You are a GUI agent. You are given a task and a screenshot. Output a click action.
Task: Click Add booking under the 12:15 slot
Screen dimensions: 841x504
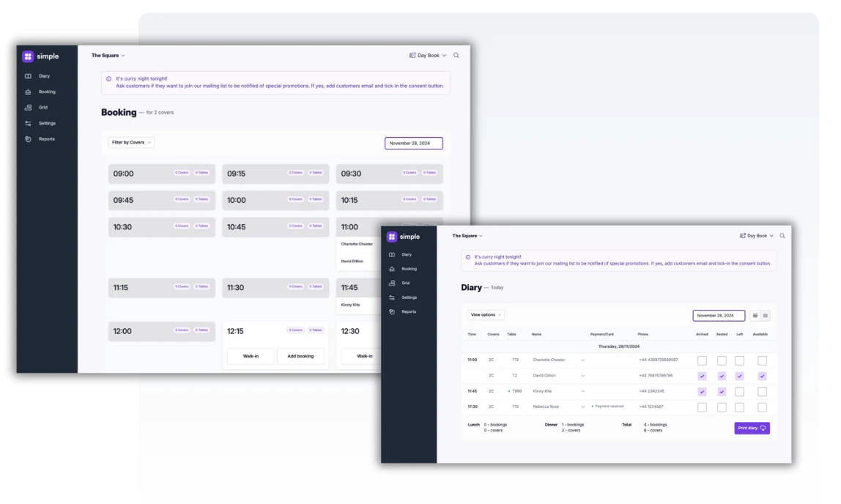300,356
